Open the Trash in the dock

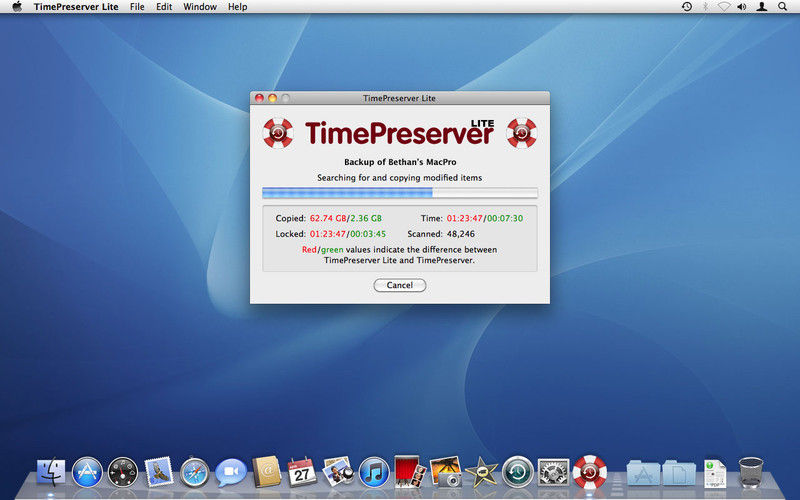pyautogui.click(x=751, y=472)
